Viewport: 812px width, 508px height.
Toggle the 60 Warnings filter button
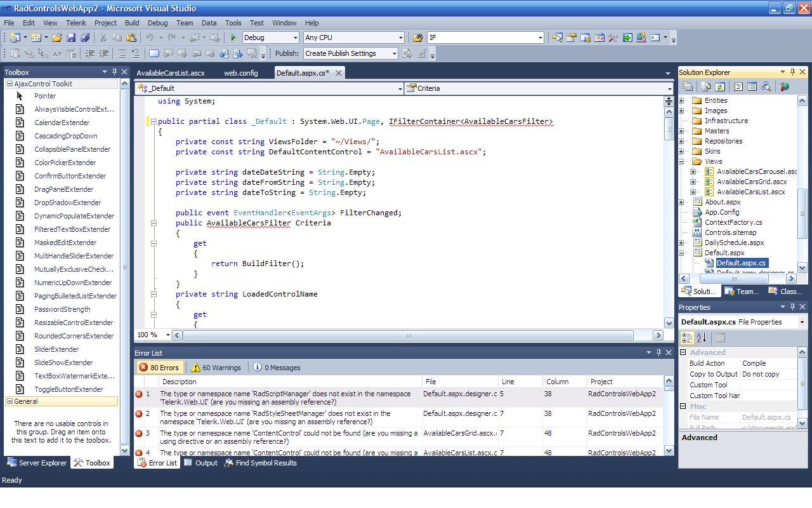tap(216, 368)
